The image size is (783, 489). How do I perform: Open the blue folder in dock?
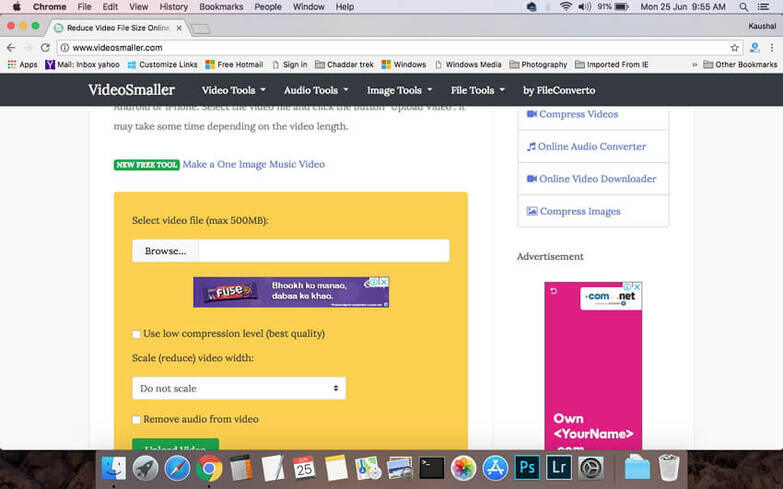click(637, 468)
